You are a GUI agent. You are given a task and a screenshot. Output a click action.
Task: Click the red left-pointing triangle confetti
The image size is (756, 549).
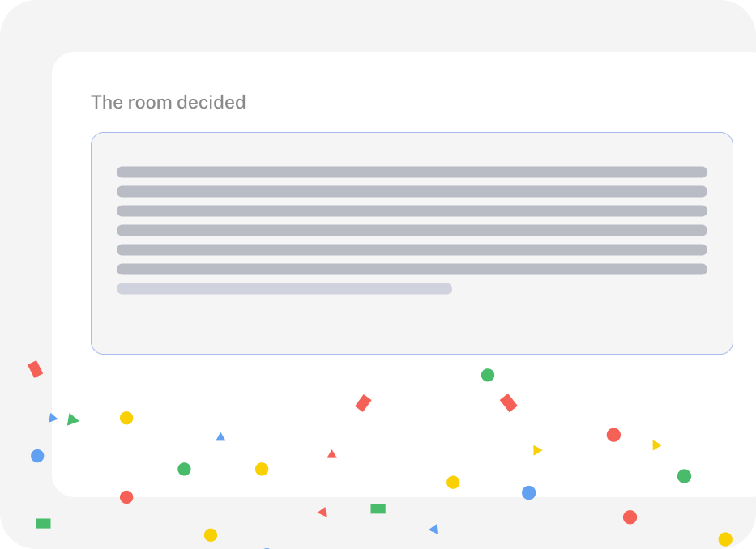322,512
